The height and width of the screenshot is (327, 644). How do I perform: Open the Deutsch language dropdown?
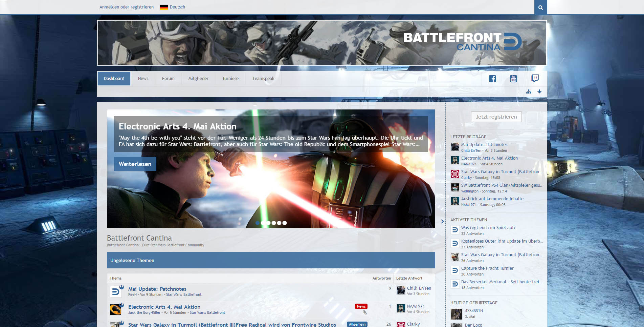coord(173,7)
